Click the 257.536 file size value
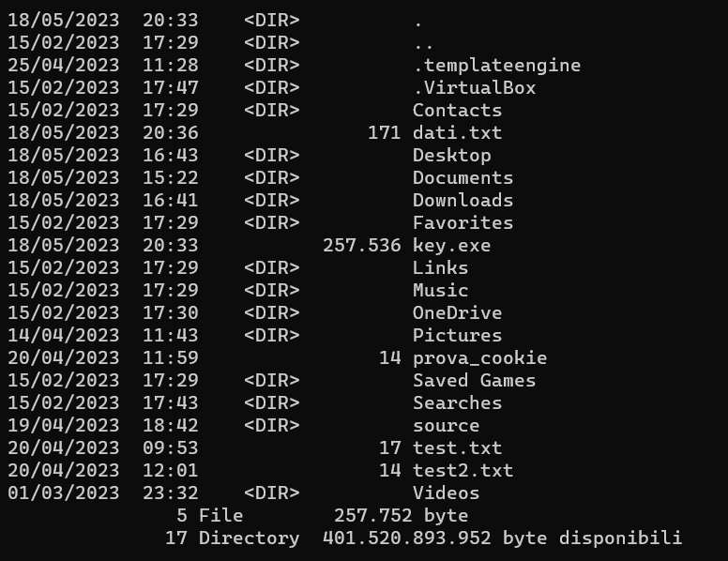The image size is (728, 561). (x=362, y=246)
